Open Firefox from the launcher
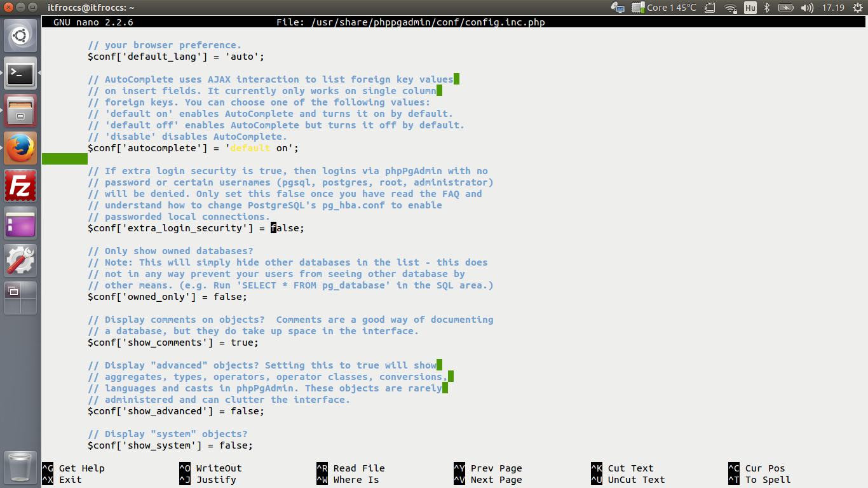The height and width of the screenshot is (488, 868). point(20,147)
